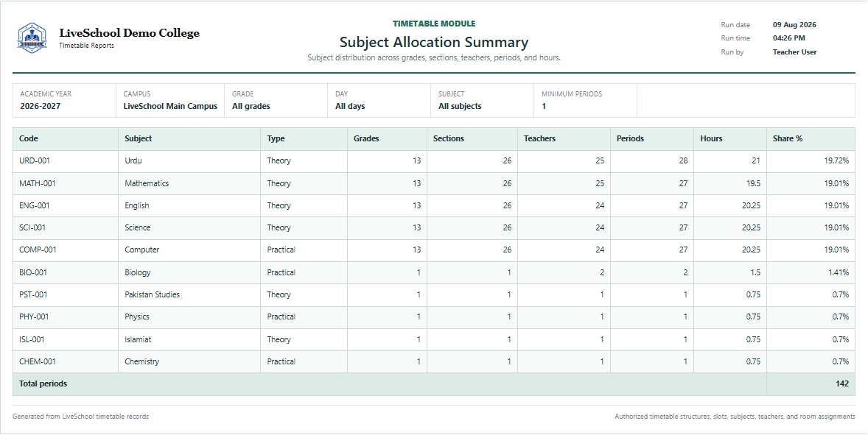
Task: Select the URD-001 code cell
Action: (x=66, y=161)
